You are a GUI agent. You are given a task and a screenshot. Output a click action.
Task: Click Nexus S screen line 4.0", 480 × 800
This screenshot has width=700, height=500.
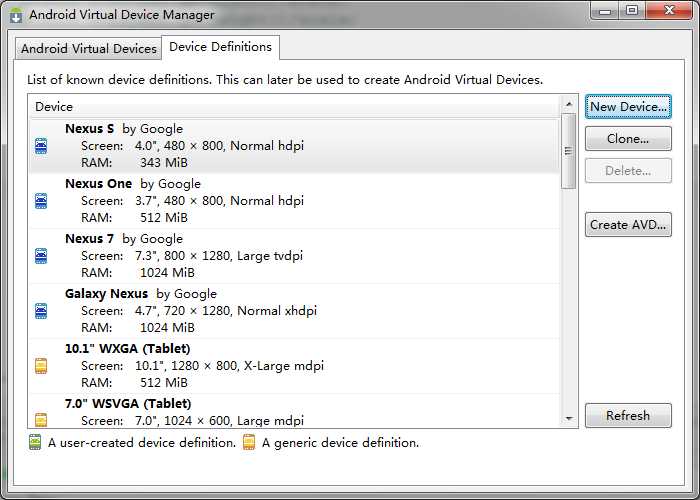[x=192, y=146]
